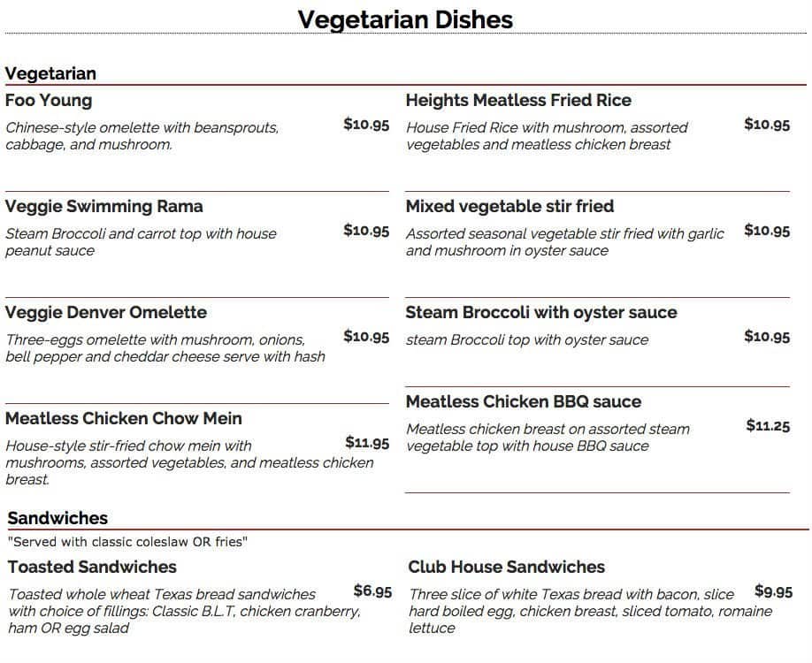Click the $9.95 Club House price
Screen dimensions: 812x663
(773, 591)
